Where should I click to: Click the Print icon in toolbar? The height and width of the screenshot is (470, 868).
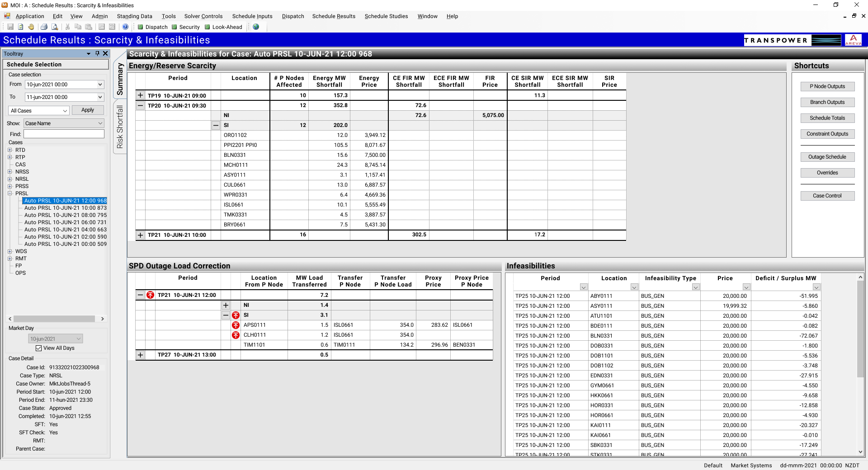(44, 27)
